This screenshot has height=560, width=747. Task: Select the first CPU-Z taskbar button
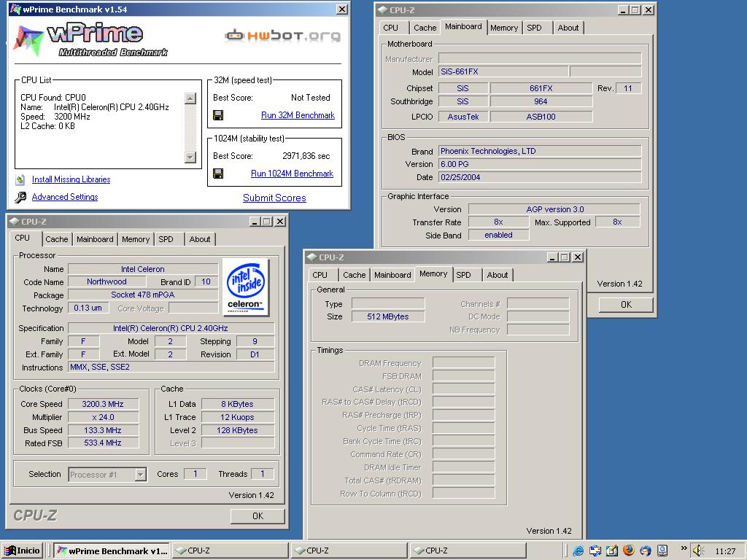[230, 551]
